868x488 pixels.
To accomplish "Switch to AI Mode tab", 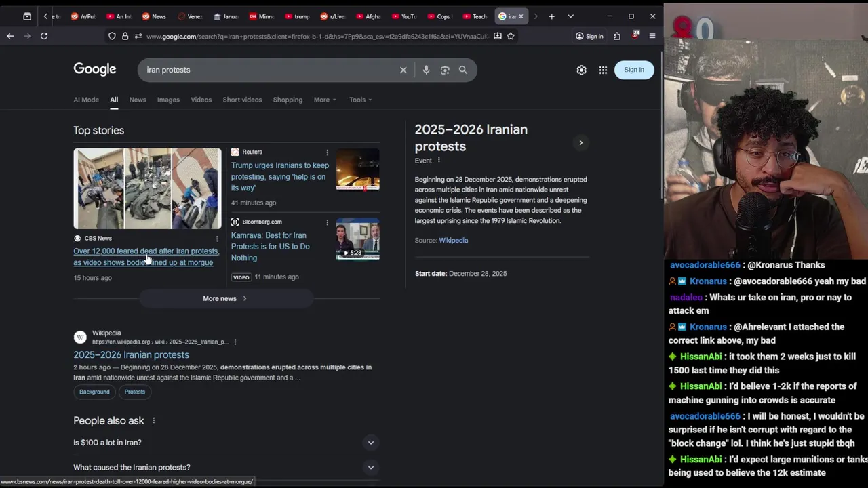I will point(86,100).
